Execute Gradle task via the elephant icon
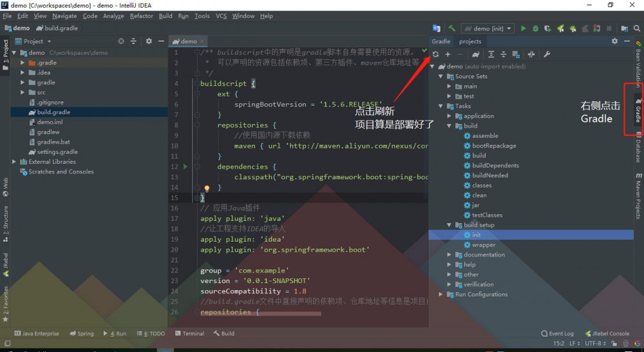 point(476,54)
